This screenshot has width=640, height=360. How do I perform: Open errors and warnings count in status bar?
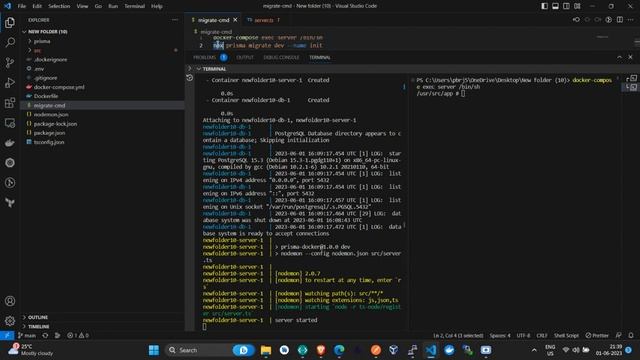(x=78, y=336)
